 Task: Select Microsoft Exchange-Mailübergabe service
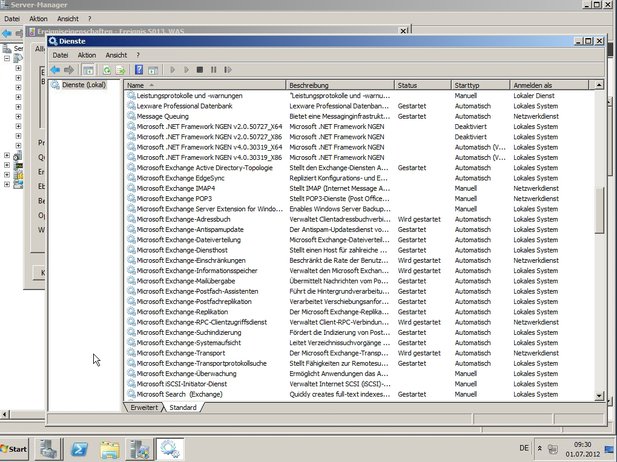(186, 281)
